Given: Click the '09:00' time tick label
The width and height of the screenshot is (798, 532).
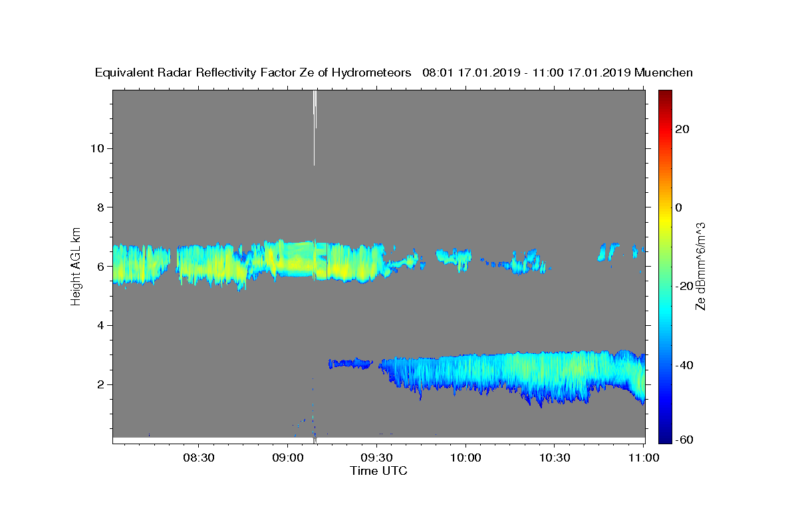Looking at the screenshot, I should [288, 458].
